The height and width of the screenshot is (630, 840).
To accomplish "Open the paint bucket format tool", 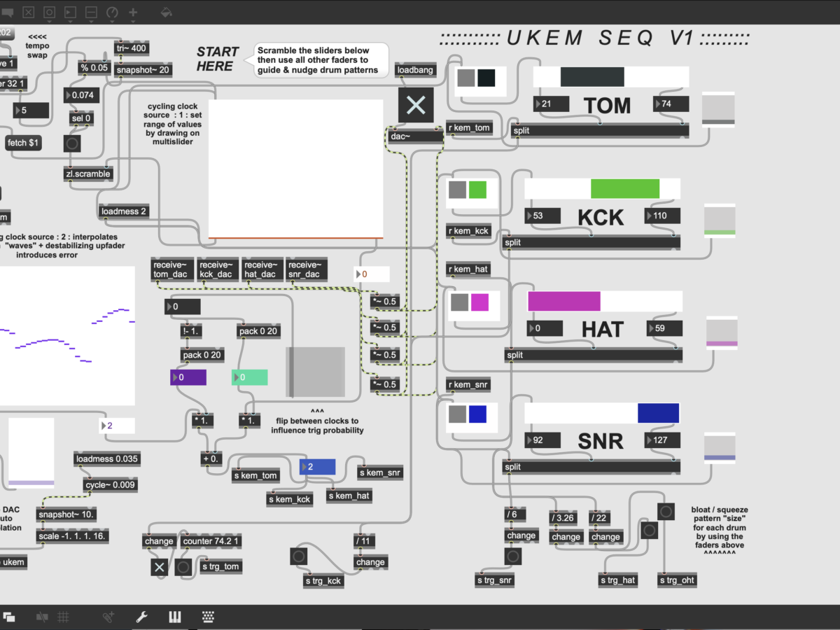I will pyautogui.click(x=166, y=12).
